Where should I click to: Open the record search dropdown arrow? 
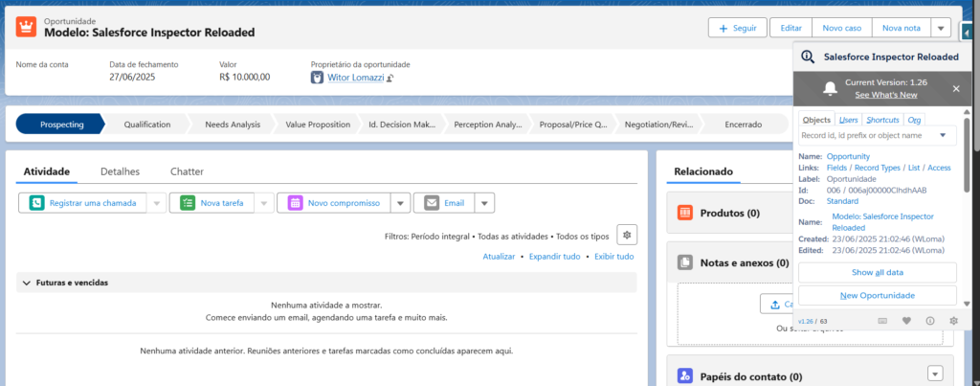943,135
